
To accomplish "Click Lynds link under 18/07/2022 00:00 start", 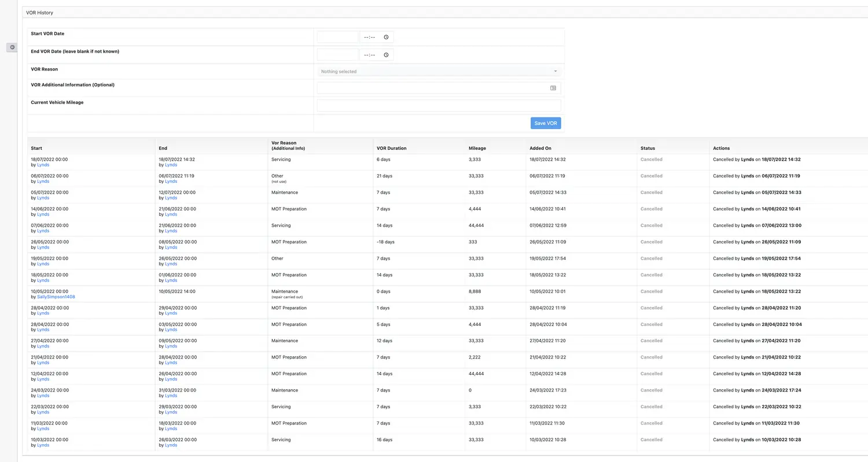I will (x=43, y=165).
